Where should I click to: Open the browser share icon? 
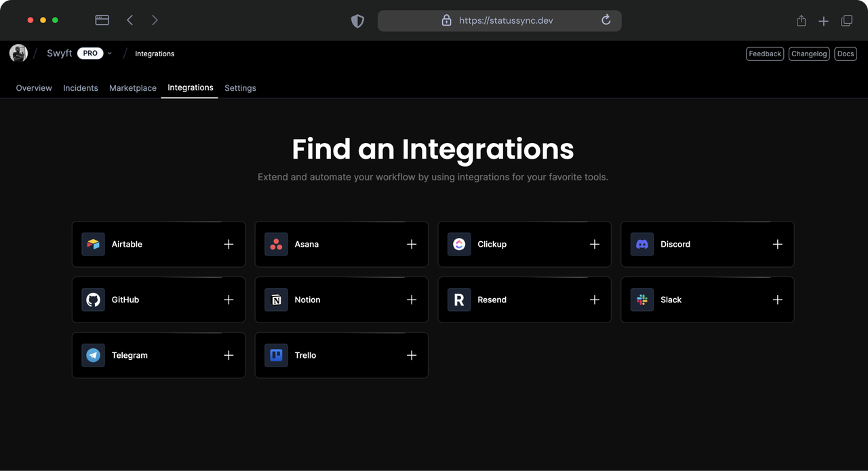[802, 20]
